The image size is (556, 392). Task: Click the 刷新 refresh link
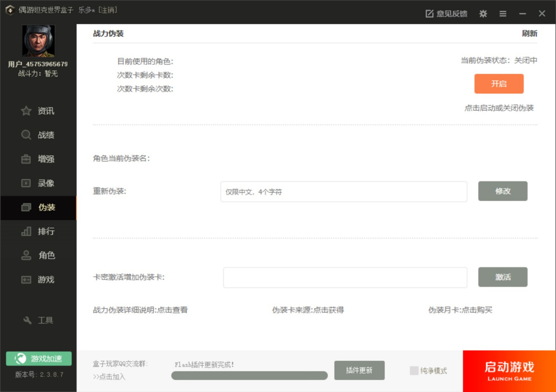(x=529, y=34)
